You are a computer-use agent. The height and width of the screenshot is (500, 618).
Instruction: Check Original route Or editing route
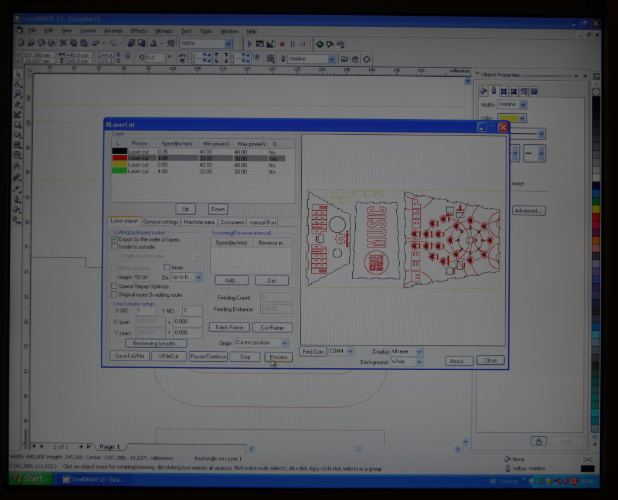(114, 294)
